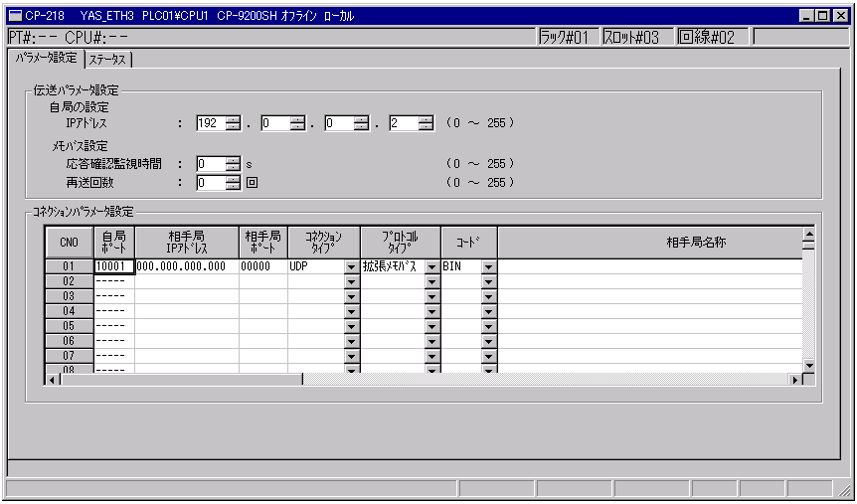Click the horizontal scrollbar left arrow
The width and height of the screenshot is (857, 504).
click(52, 379)
